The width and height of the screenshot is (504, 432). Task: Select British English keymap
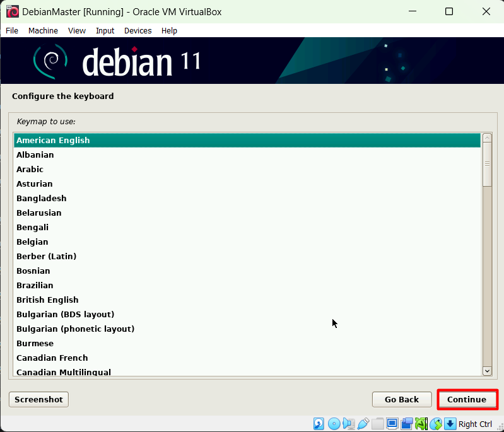tap(247, 300)
